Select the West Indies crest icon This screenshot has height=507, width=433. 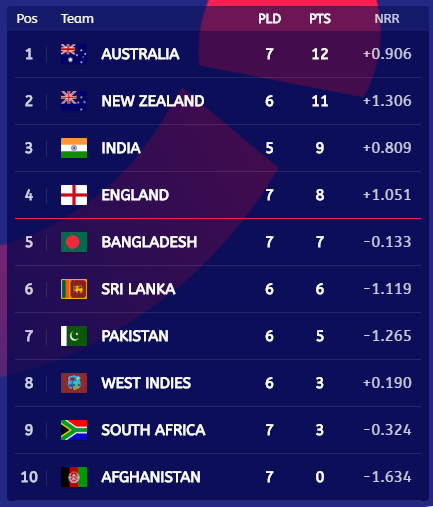[x=74, y=383]
